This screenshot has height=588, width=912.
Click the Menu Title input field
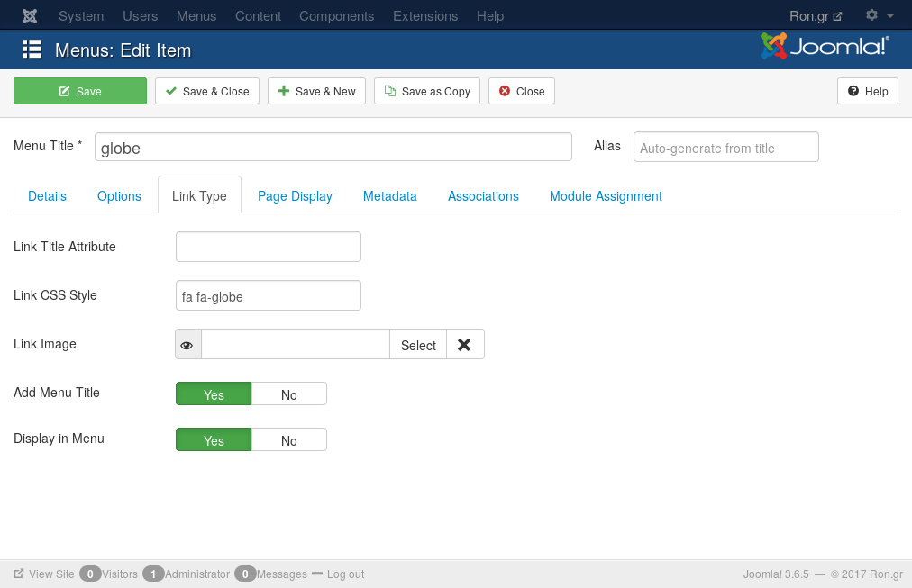click(333, 147)
